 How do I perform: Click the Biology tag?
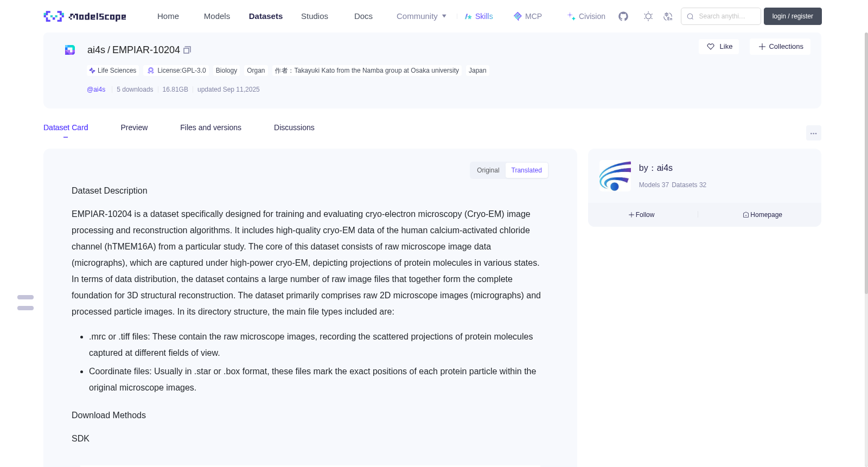click(x=226, y=71)
